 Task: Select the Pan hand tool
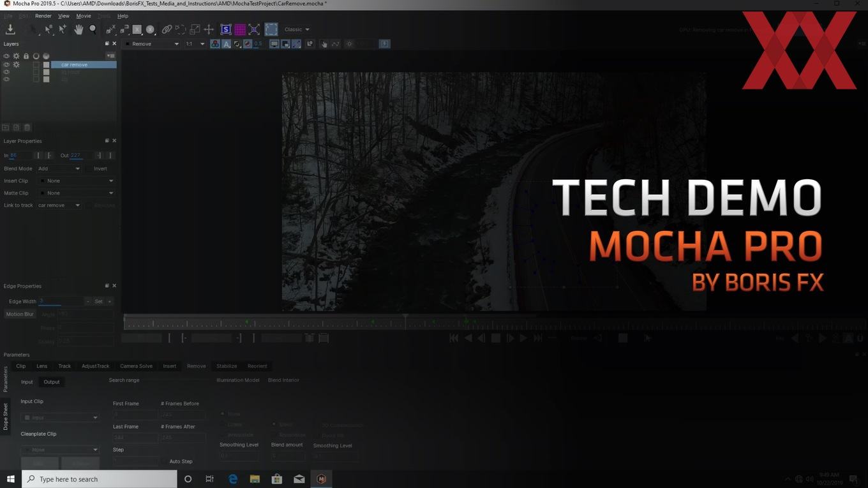click(79, 29)
